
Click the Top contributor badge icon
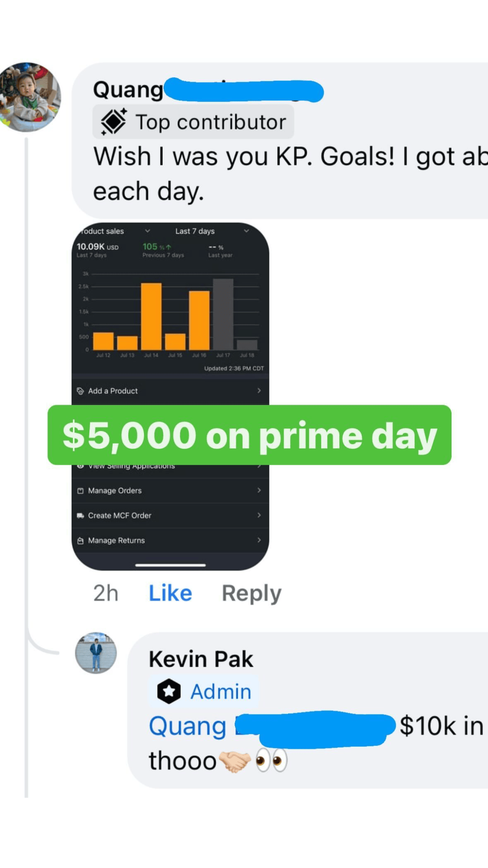(x=113, y=122)
